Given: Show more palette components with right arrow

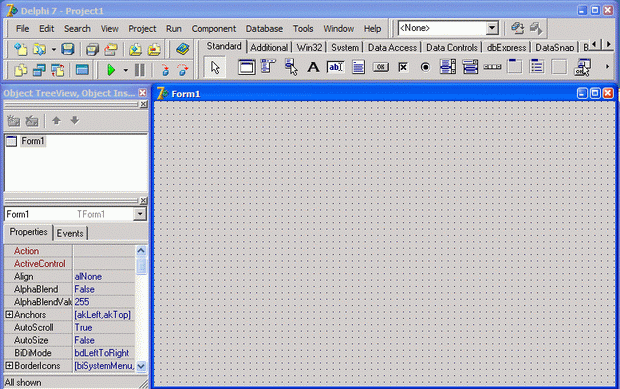Looking at the screenshot, I should 607,67.
